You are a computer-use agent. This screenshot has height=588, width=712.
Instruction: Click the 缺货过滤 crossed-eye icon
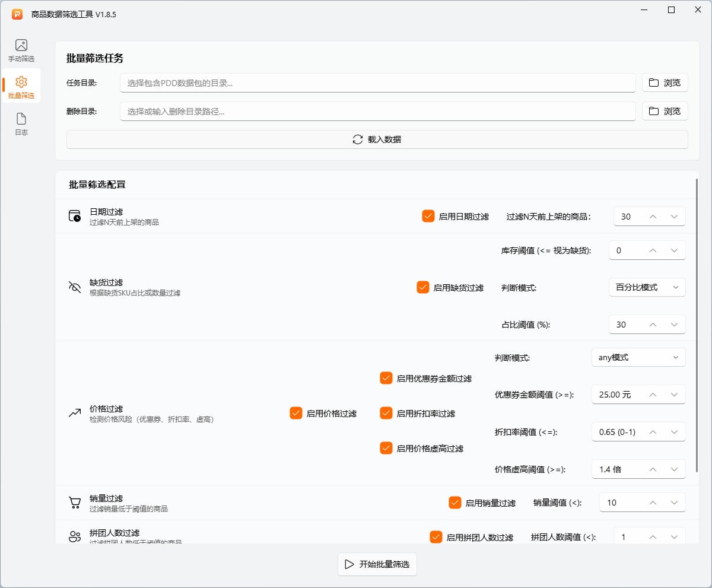(75, 288)
